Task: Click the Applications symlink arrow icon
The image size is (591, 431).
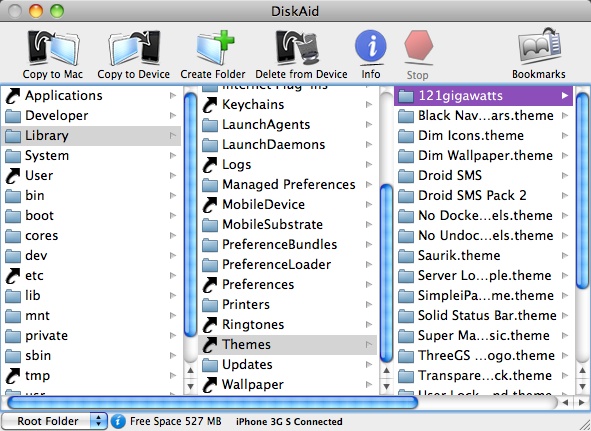Action: pyautogui.click(x=13, y=96)
